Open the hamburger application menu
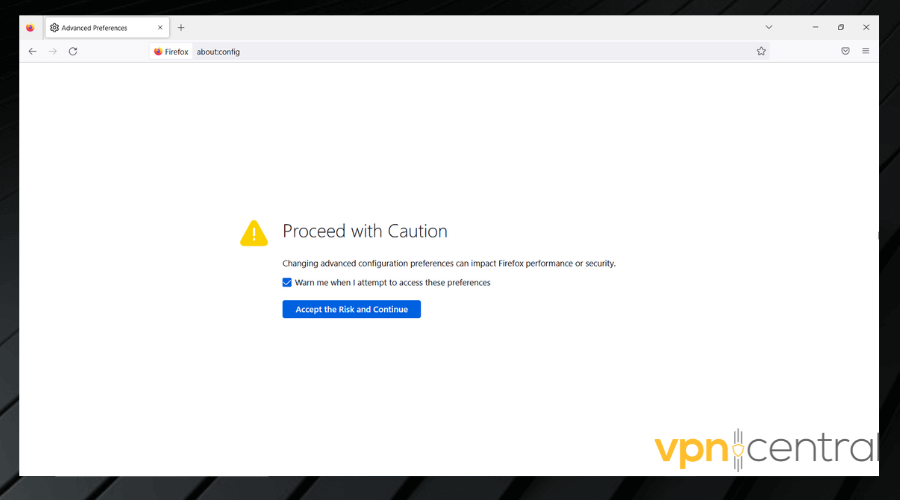The height and width of the screenshot is (500, 900). (866, 51)
